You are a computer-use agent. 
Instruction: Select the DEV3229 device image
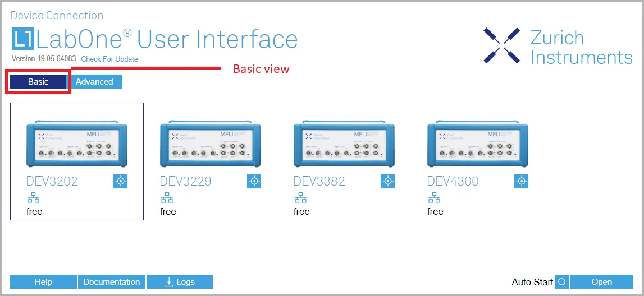[211, 144]
